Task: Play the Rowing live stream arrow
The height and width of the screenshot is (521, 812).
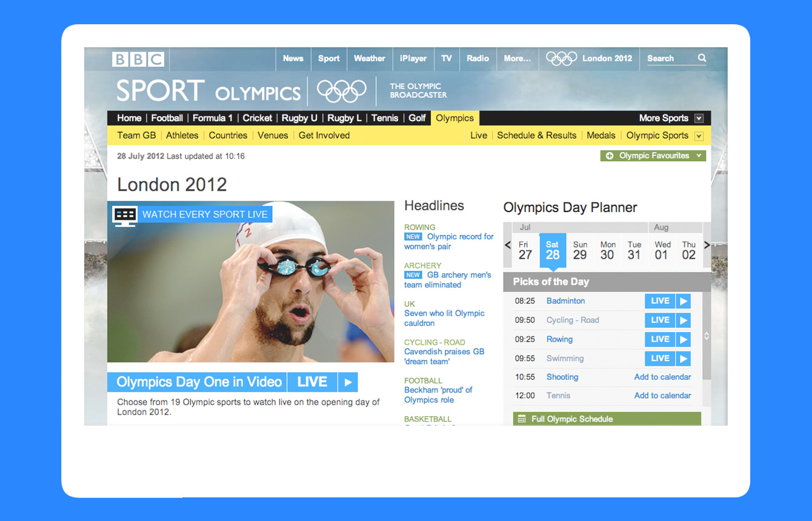Action: point(684,339)
